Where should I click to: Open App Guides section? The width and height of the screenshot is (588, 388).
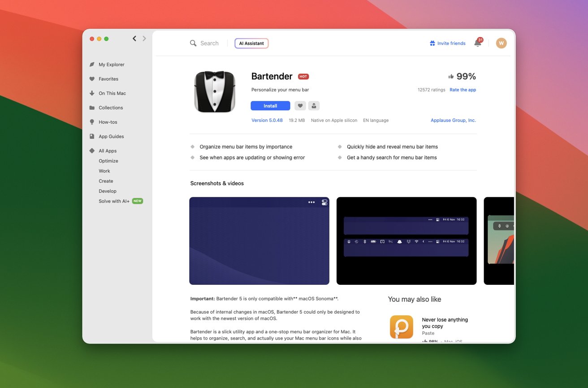tap(111, 136)
